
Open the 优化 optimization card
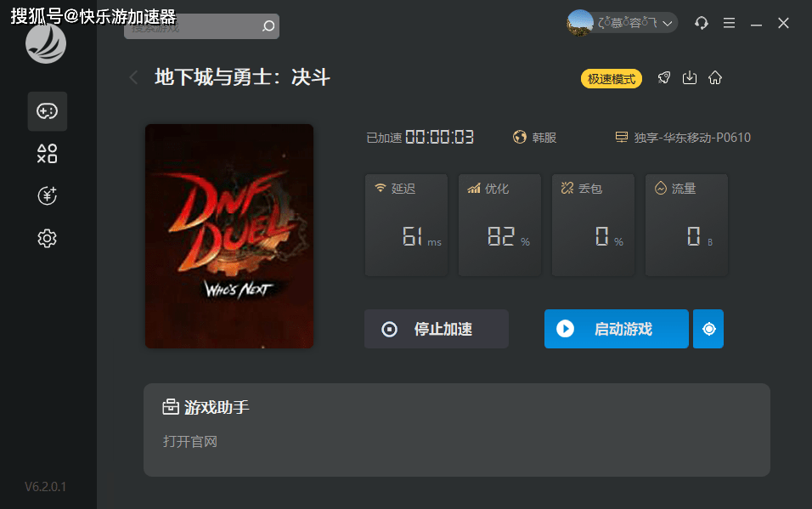pyautogui.click(x=499, y=225)
